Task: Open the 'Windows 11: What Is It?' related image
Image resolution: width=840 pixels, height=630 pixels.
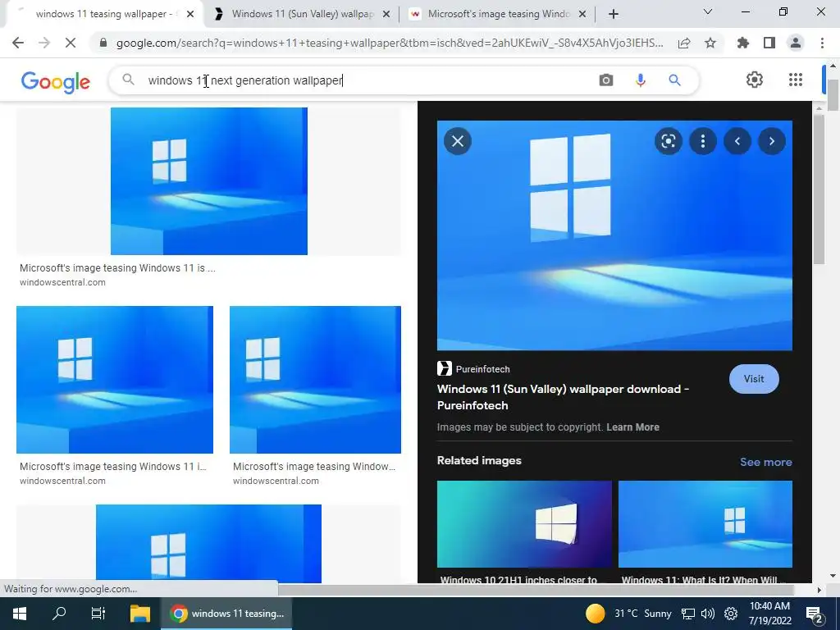Action: tap(705, 524)
